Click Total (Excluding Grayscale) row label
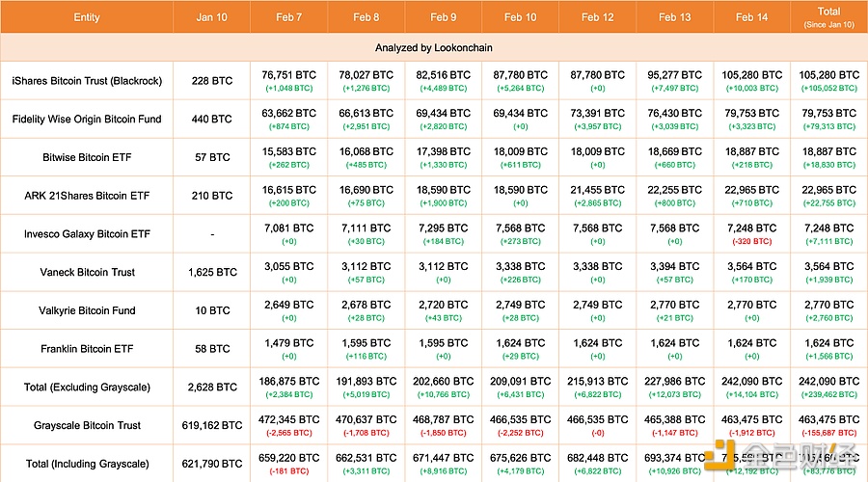This screenshot has width=868, height=482. (87, 388)
